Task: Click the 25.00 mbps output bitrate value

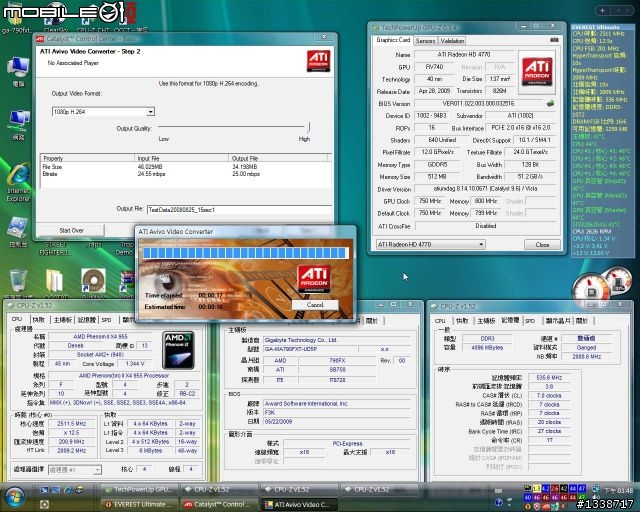Action: 246,174
